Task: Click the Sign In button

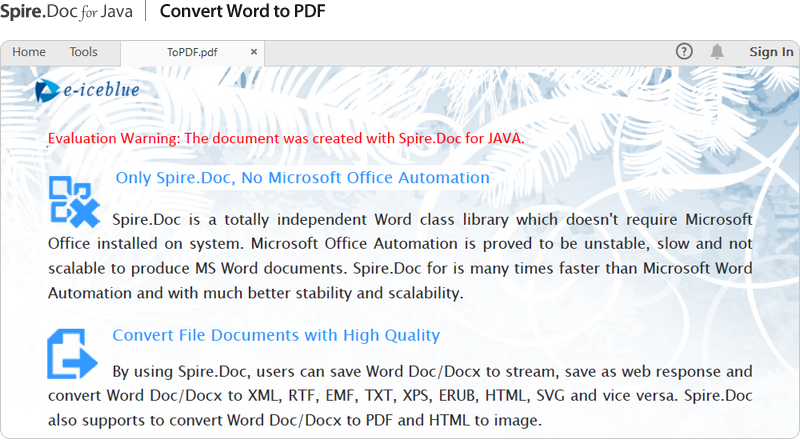Action: [x=771, y=52]
